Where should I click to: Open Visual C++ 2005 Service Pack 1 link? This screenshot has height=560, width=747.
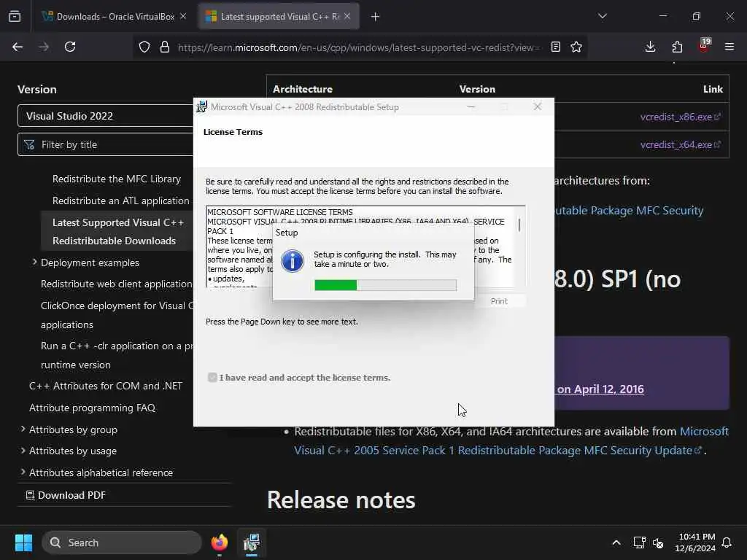tap(498, 450)
